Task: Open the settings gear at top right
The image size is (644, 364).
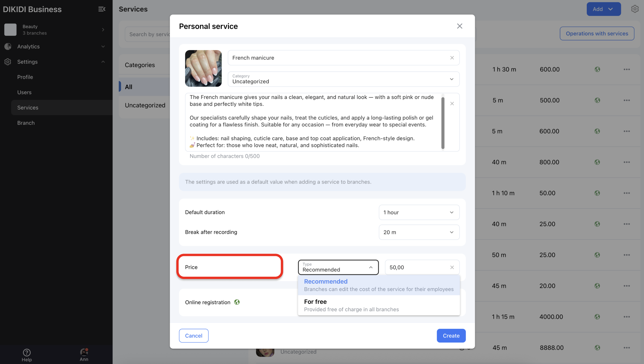Action: (635, 9)
